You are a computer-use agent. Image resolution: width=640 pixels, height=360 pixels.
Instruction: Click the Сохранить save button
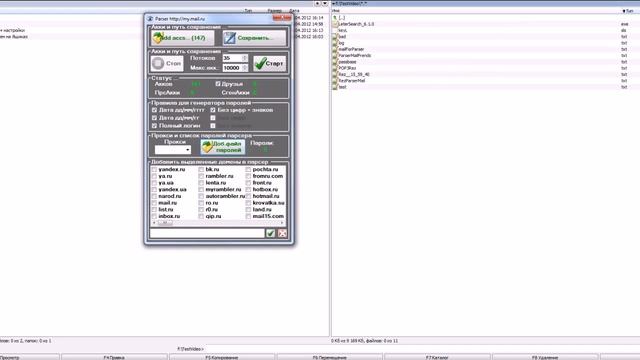(x=254, y=38)
